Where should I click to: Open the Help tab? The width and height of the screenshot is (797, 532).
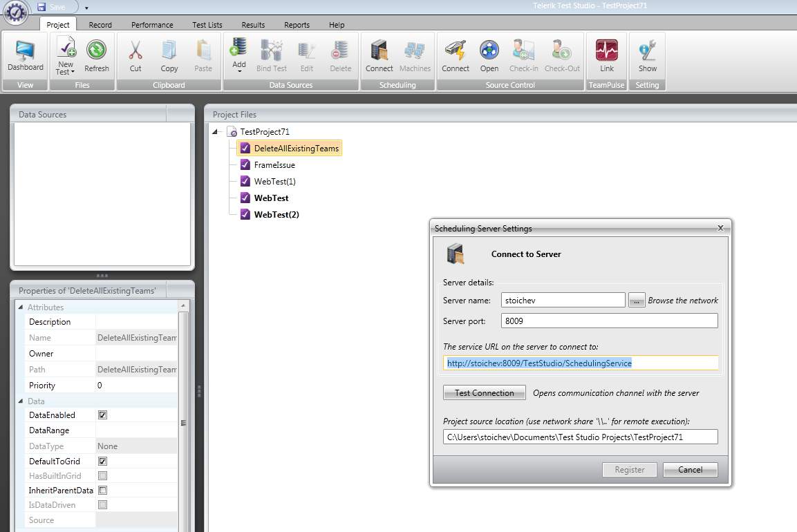point(337,24)
